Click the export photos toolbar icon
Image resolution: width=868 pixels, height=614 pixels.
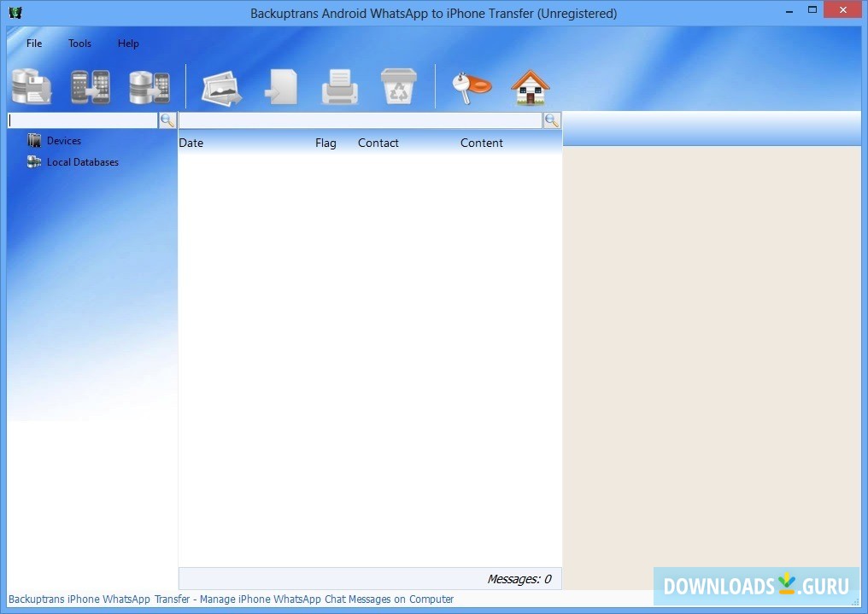coord(221,87)
